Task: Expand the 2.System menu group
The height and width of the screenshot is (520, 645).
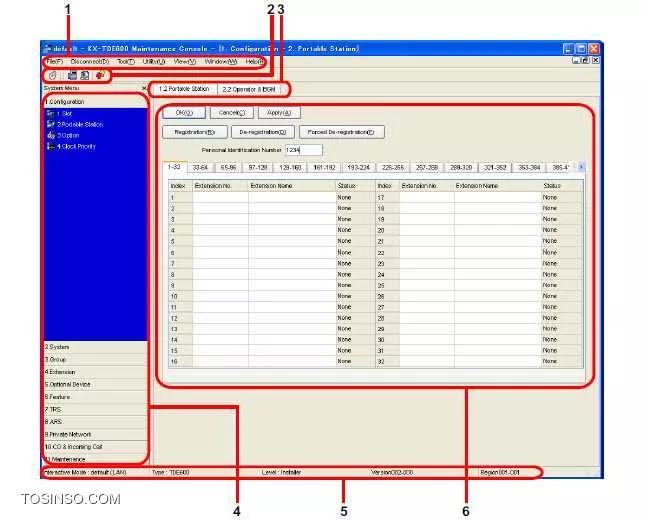Action: click(95, 347)
